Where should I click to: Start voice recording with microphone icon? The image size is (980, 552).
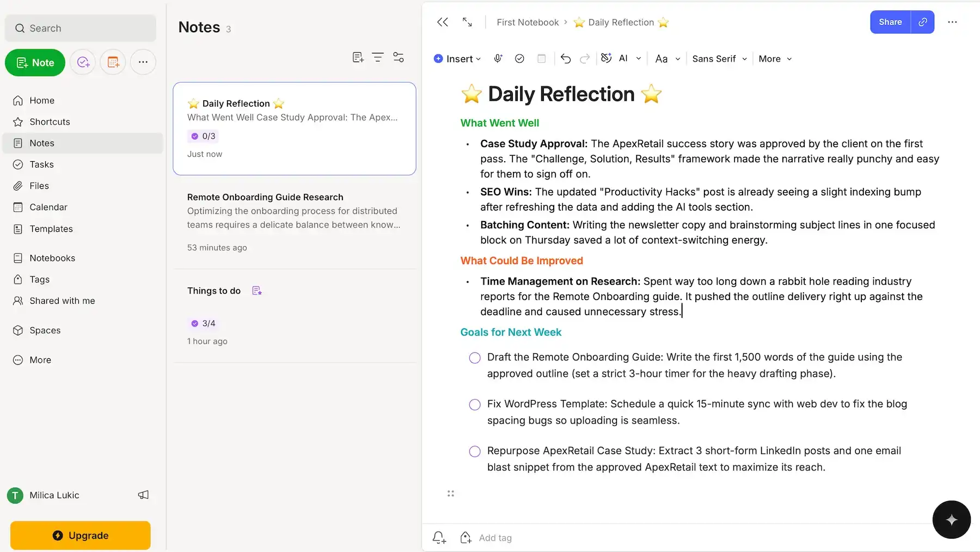click(498, 59)
